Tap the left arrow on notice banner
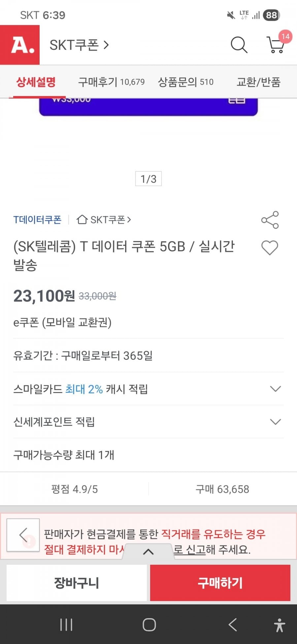Screen dimensions: 297x644 coord(23,535)
